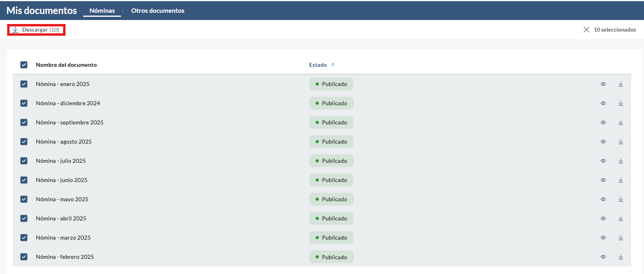Clear the 10 seleccionados selection with X

click(586, 30)
